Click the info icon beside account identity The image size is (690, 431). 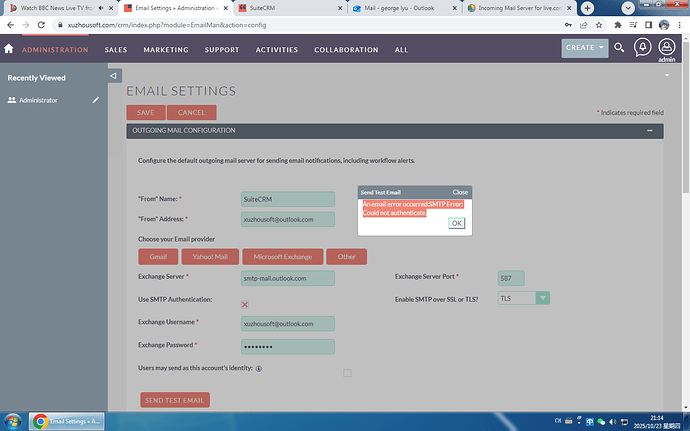[259, 369]
